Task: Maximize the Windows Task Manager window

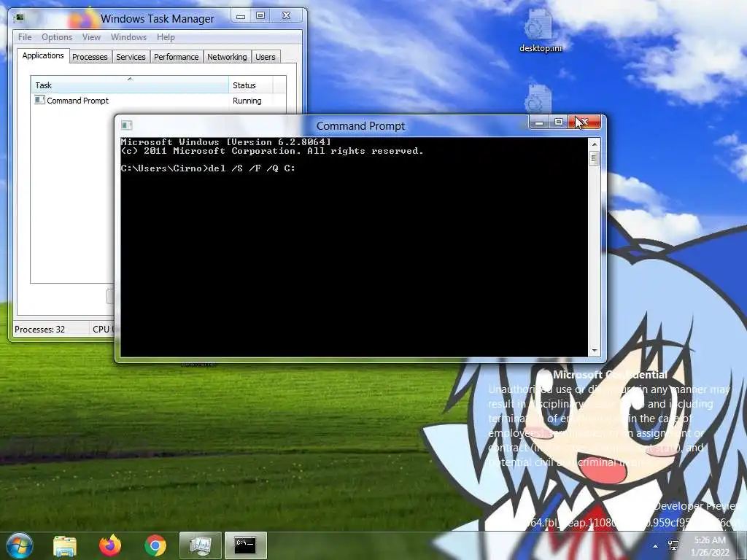Action: click(x=260, y=16)
